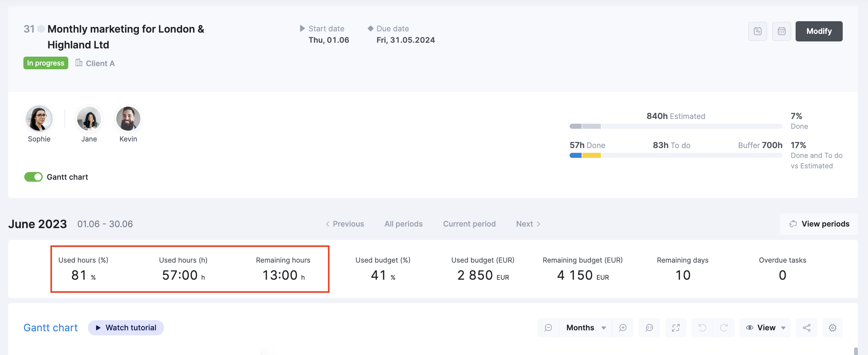The image size is (868, 355).
Task: Switch to All periods
Action: coord(403,224)
